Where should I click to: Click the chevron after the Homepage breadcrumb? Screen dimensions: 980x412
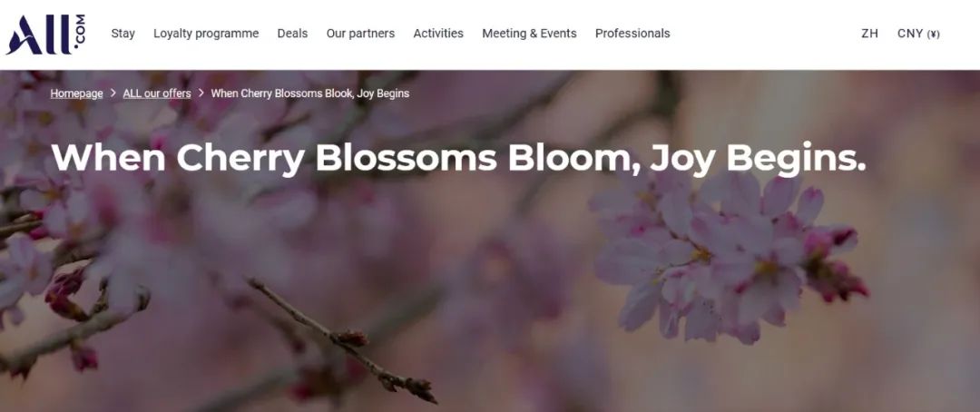tap(113, 93)
